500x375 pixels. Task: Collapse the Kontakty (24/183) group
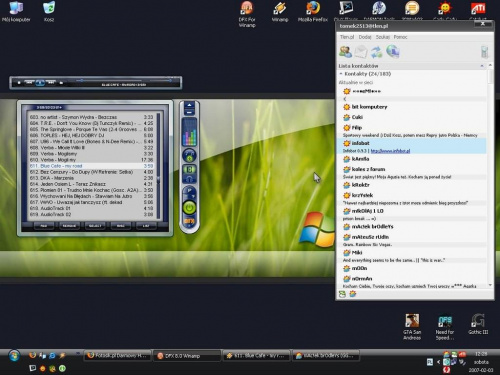click(x=341, y=74)
